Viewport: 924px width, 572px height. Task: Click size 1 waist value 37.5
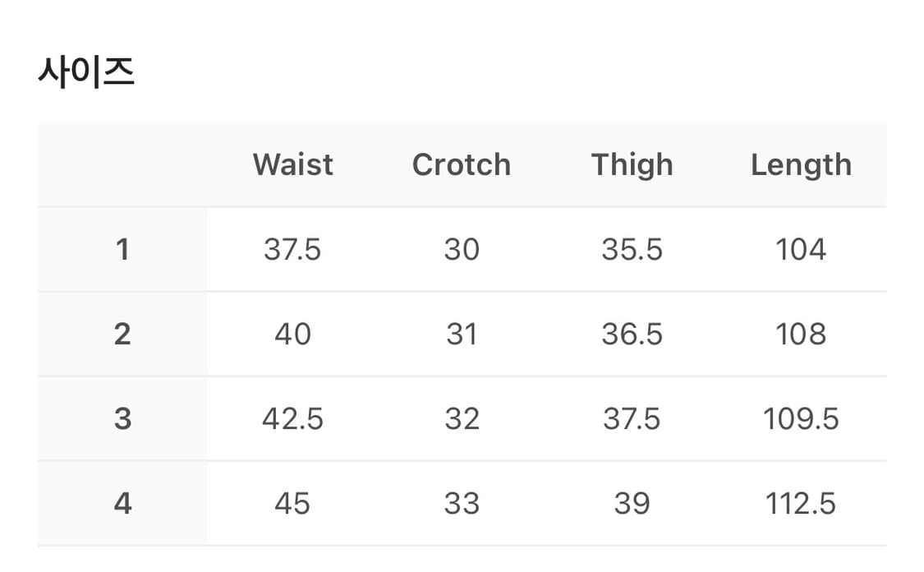coord(292,249)
